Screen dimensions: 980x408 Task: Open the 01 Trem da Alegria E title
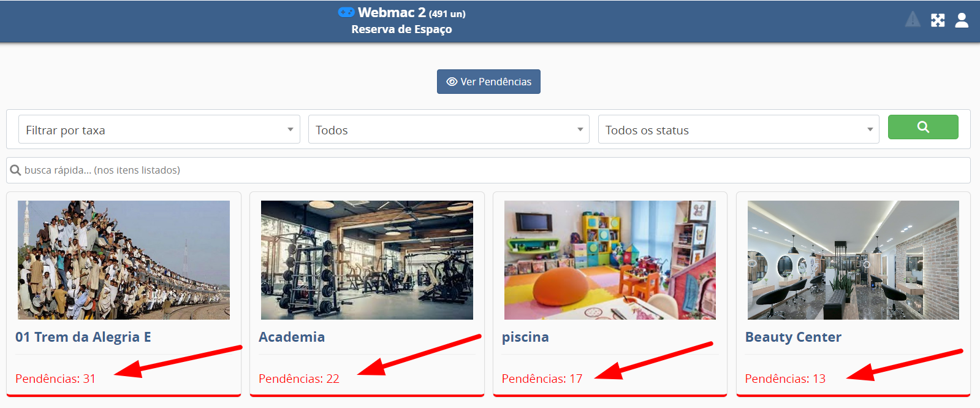[83, 337]
